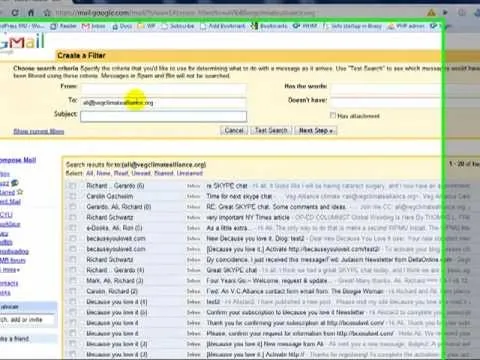Click sender 'Gerardo, Ali, Richard' in list
This screenshot has height=360, width=480.
coord(119,207)
